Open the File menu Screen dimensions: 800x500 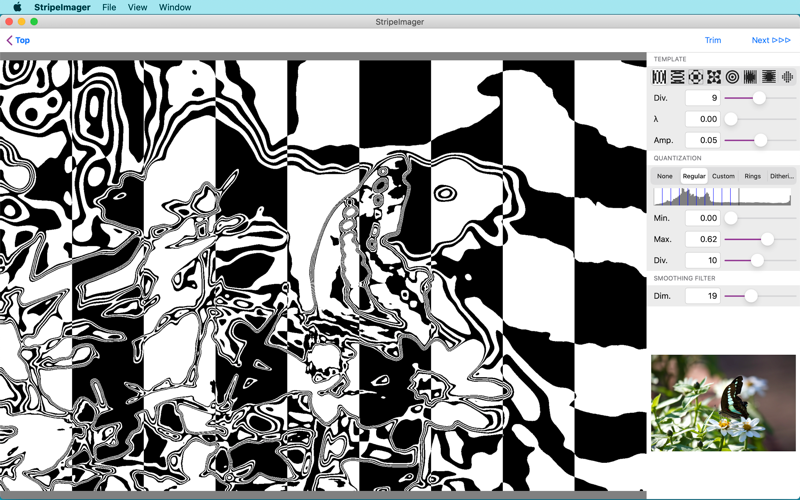coord(109,7)
